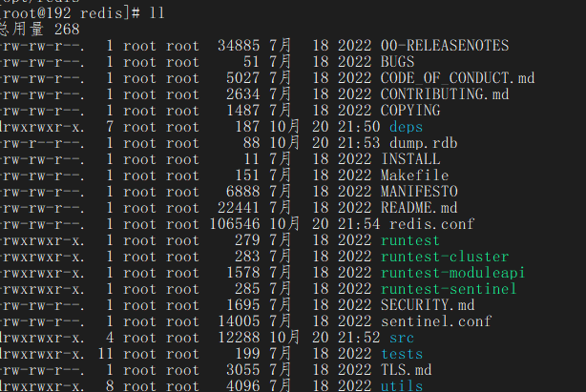Select the COPYING file name
586x392 pixels.
(410, 111)
